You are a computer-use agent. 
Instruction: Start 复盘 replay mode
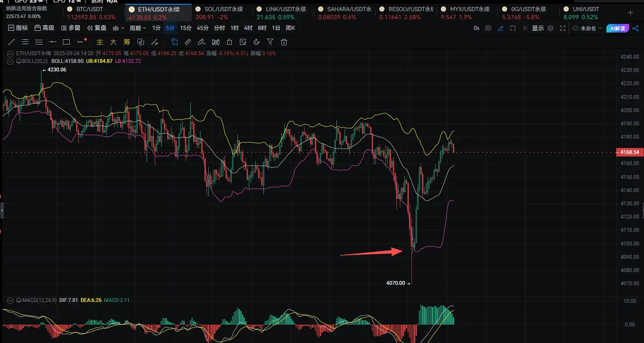97,28
